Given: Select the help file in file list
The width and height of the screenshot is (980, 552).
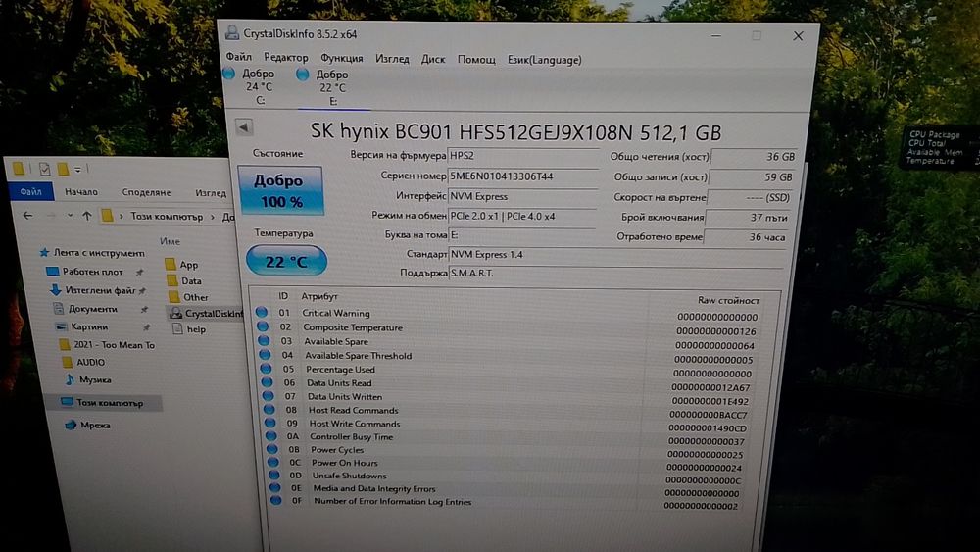Looking at the screenshot, I should point(189,328).
